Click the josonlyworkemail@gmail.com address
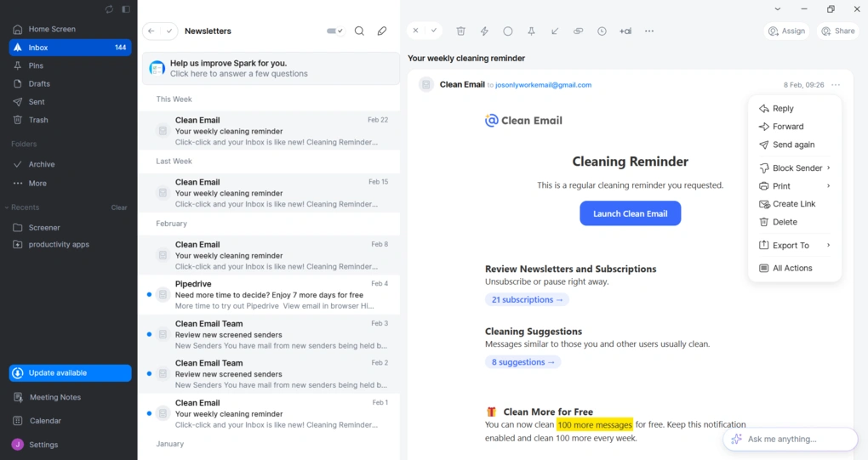The height and width of the screenshot is (460, 868). (543, 85)
